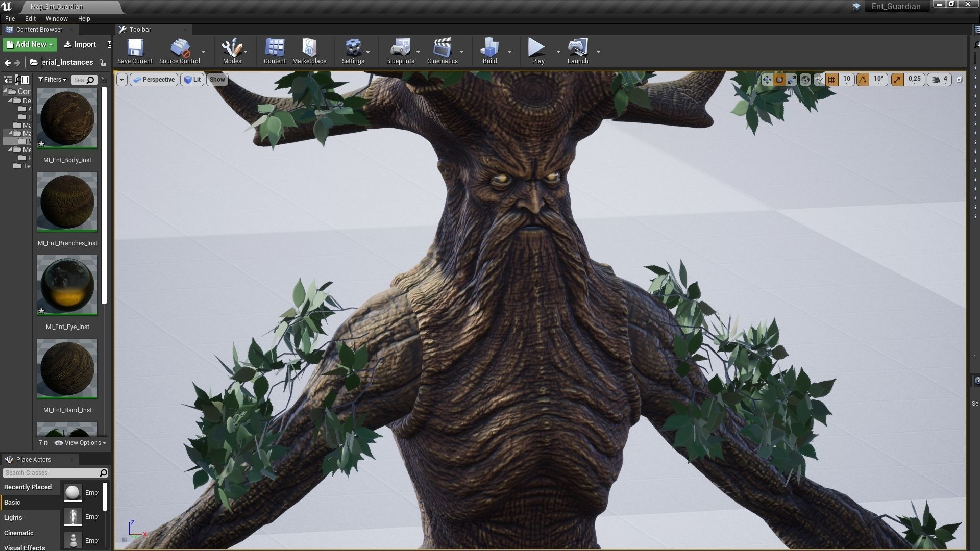The image size is (980, 551).
Task: Open the viewport options arrow menu
Action: (121, 80)
